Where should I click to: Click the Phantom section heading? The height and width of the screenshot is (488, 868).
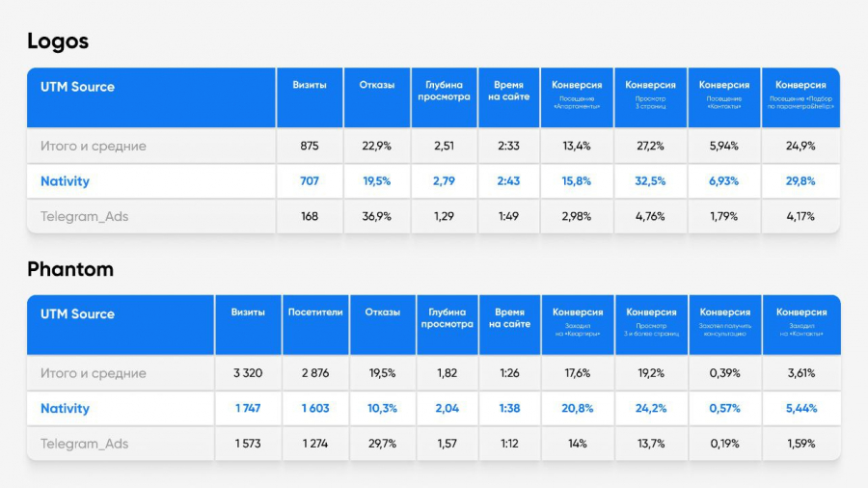pyautogui.click(x=70, y=269)
